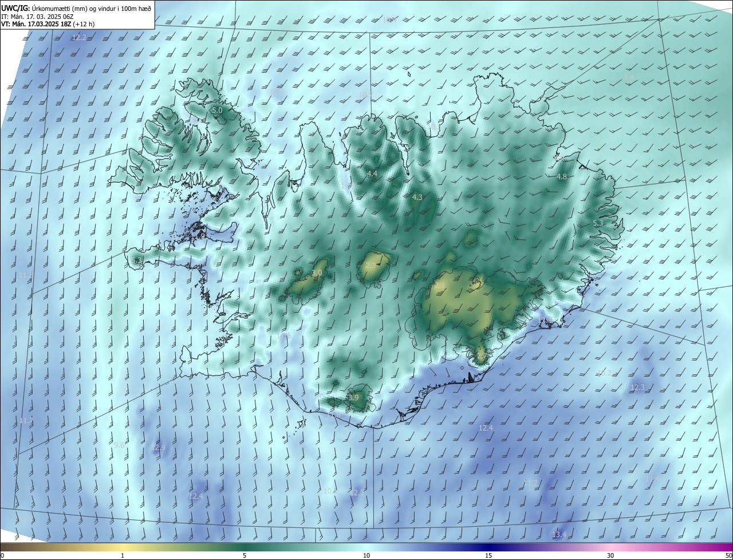
Task: Click the '0' tick on the color scale
Action: click(x=2, y=555)
